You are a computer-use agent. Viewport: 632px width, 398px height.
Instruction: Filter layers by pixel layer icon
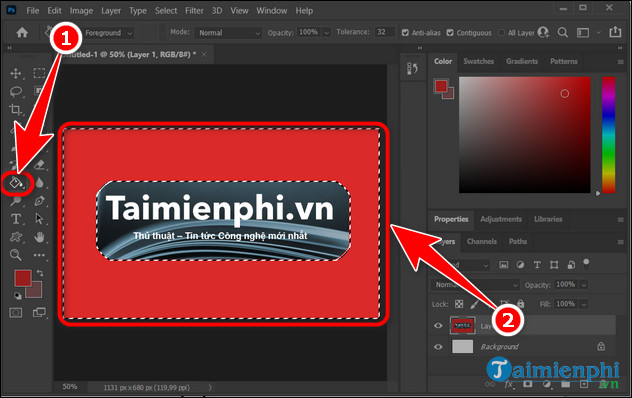(503, 265)
